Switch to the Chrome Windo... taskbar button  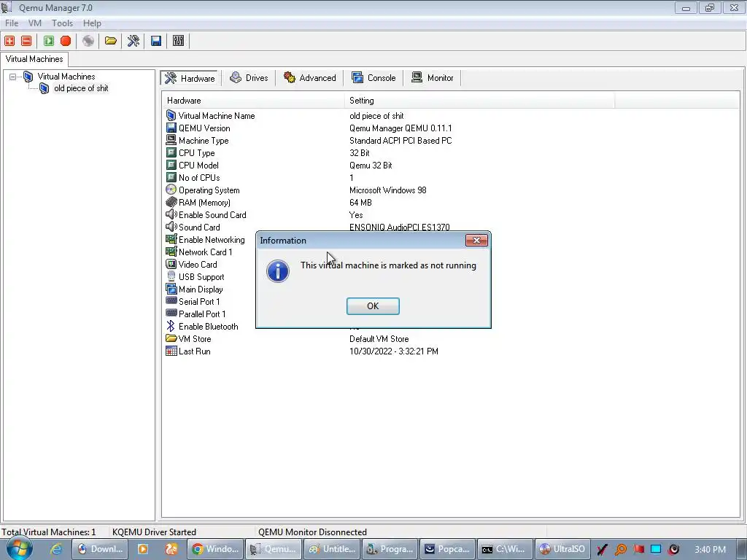tap(215, 549)
